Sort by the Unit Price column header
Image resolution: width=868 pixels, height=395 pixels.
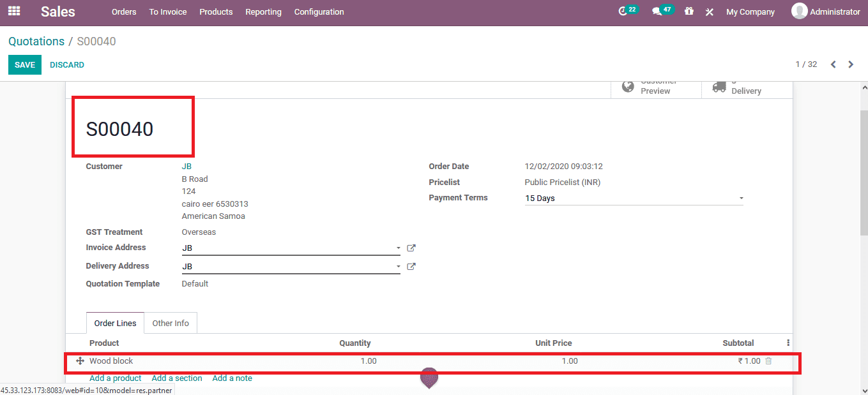click(x=553, y=343)
